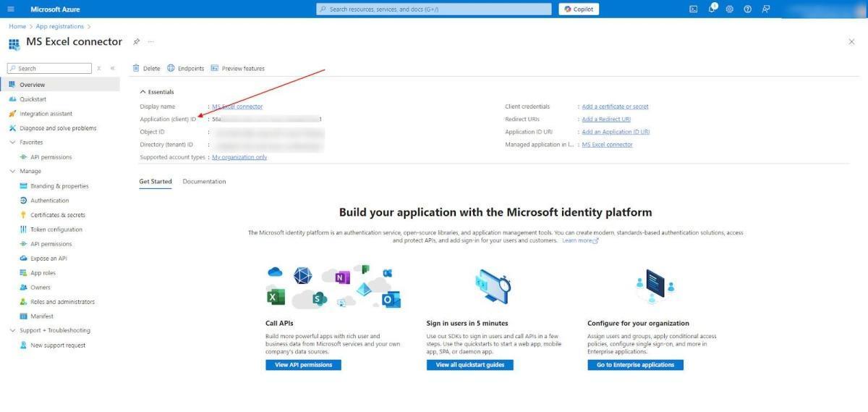Viewport: 868px width, 412px height.
Task: Click the Application (client) ID label
Action: coord(168,119)
